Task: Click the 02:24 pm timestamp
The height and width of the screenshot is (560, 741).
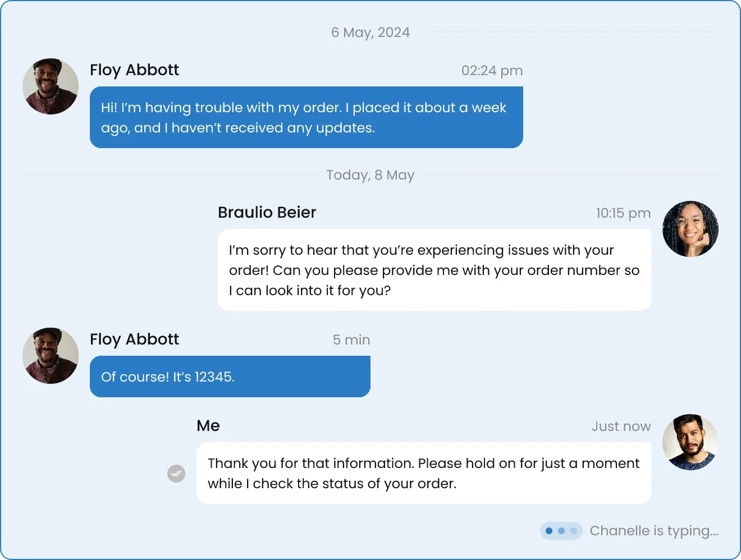Action: click(x=492, y=71)
